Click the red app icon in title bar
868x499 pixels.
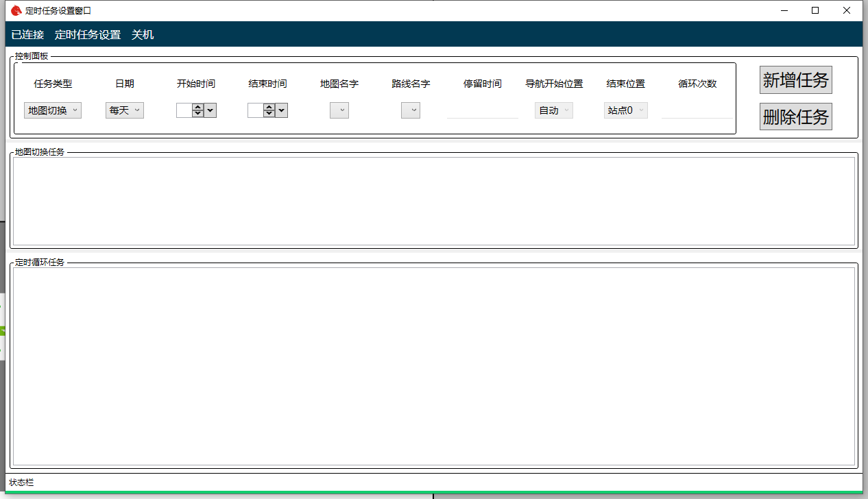(x=16, y=10)
